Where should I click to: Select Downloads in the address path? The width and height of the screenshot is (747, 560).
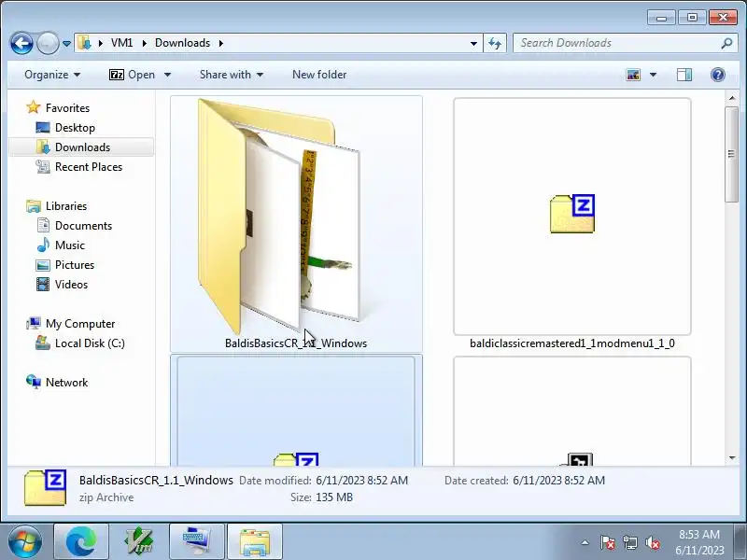182,43
